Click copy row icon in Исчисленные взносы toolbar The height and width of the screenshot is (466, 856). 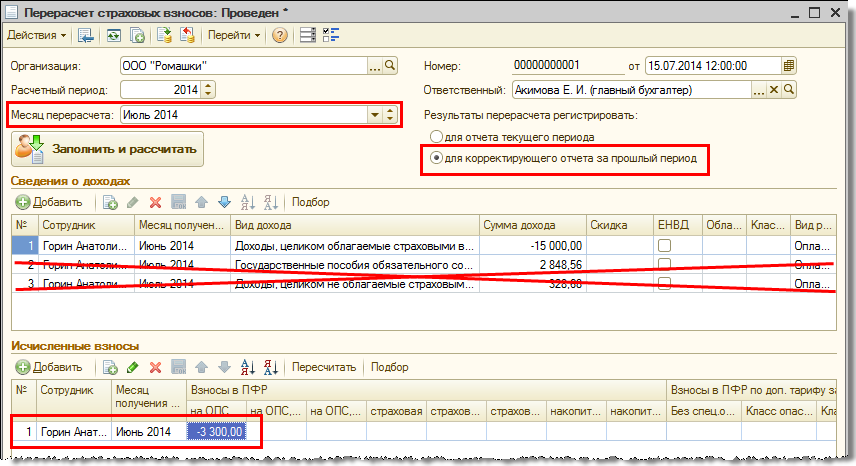[x=110, y=367]
